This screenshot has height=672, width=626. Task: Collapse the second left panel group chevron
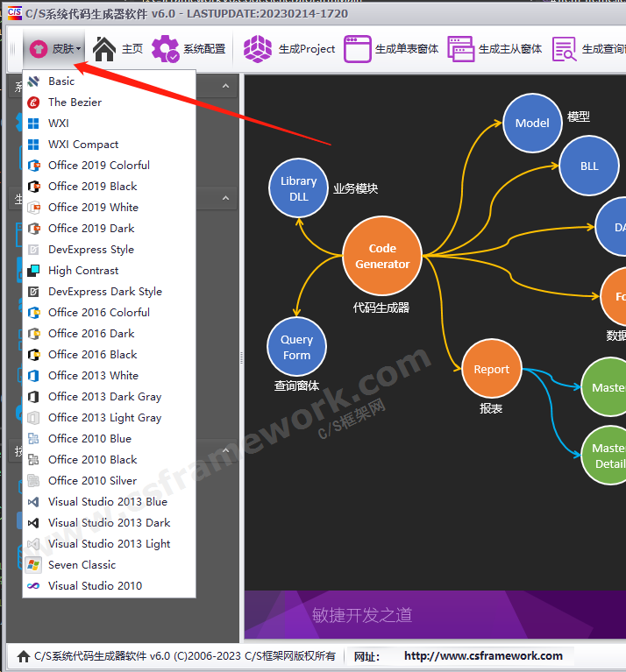point(225,200)
